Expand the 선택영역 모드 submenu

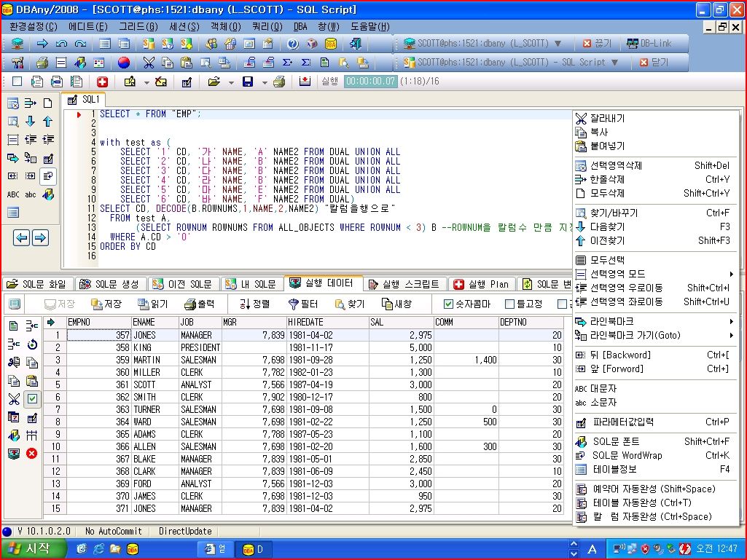click(x=657, y=274)
